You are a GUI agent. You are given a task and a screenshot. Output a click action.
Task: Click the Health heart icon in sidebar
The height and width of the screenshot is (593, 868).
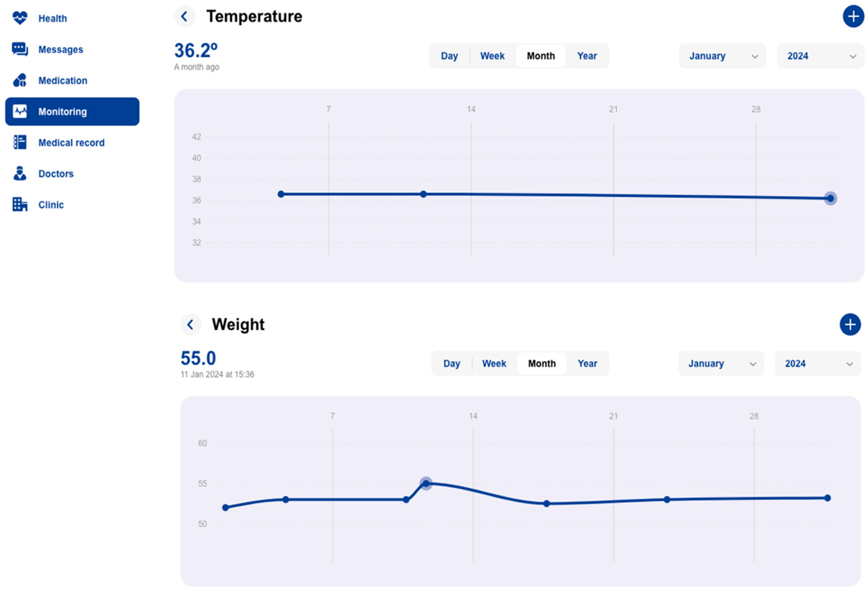point(20,18)
